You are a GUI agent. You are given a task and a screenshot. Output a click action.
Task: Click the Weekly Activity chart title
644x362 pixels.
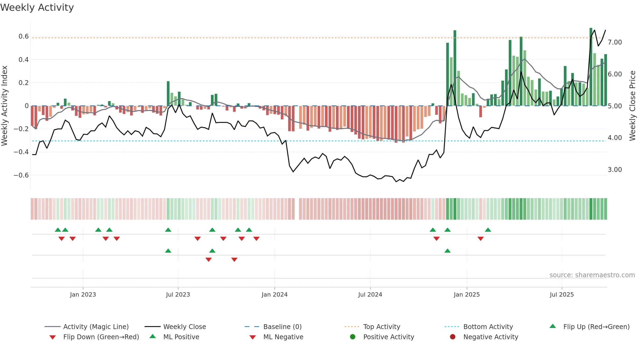tap(37, 8)
